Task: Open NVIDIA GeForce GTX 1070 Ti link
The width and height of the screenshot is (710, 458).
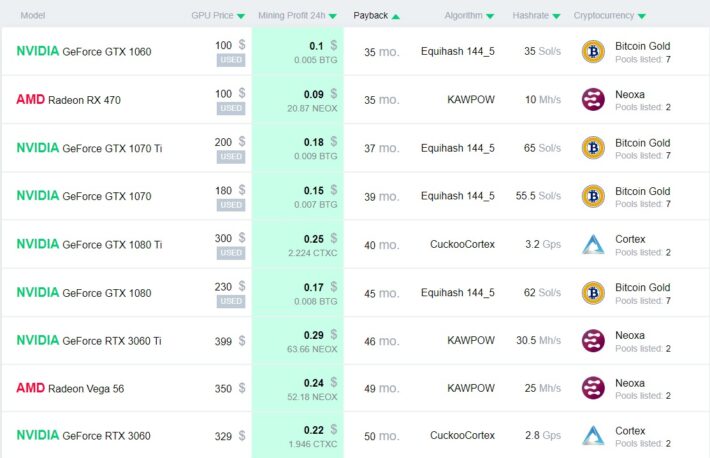Action: click(89, 148)
